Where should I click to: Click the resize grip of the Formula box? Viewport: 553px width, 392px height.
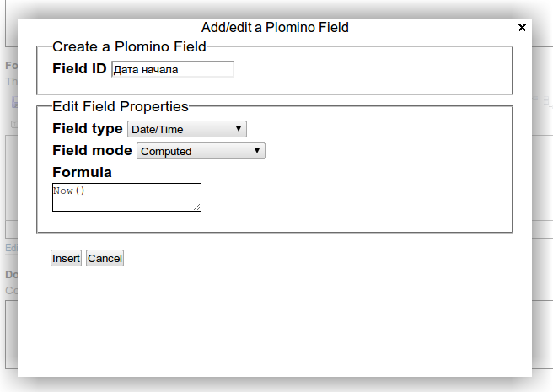coord(197,207)
